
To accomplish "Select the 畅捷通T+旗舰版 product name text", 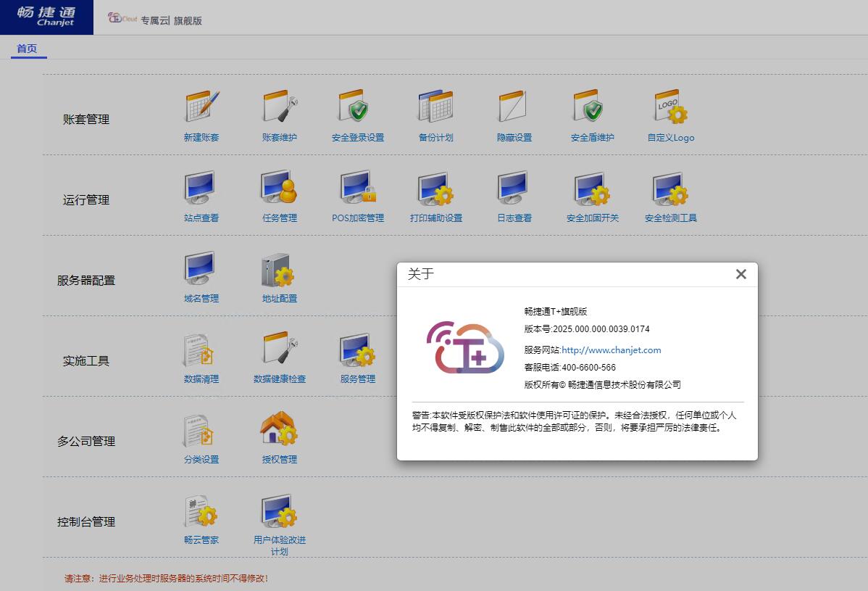I will coord(555,312).
